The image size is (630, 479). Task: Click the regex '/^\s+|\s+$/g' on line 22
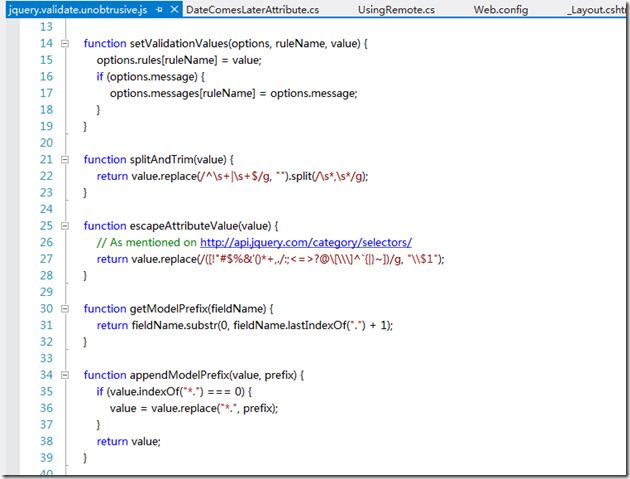pyautogui.click(x=234, y=176)
